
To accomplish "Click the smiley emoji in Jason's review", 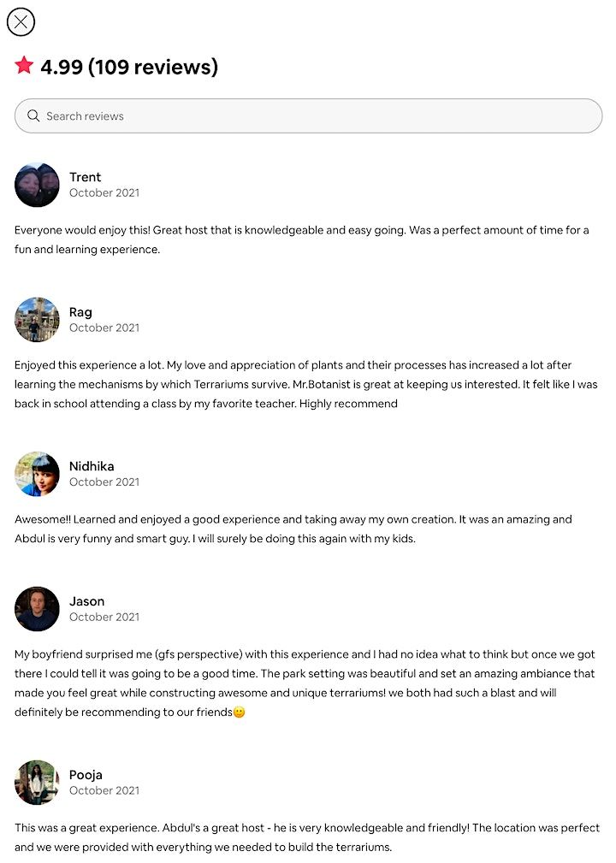I will tap(240, 712).
